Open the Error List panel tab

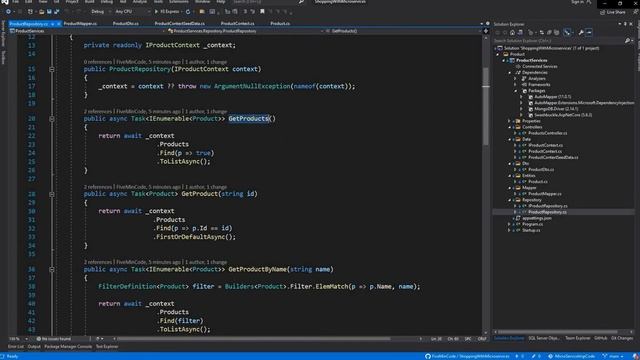pos(16,347)
